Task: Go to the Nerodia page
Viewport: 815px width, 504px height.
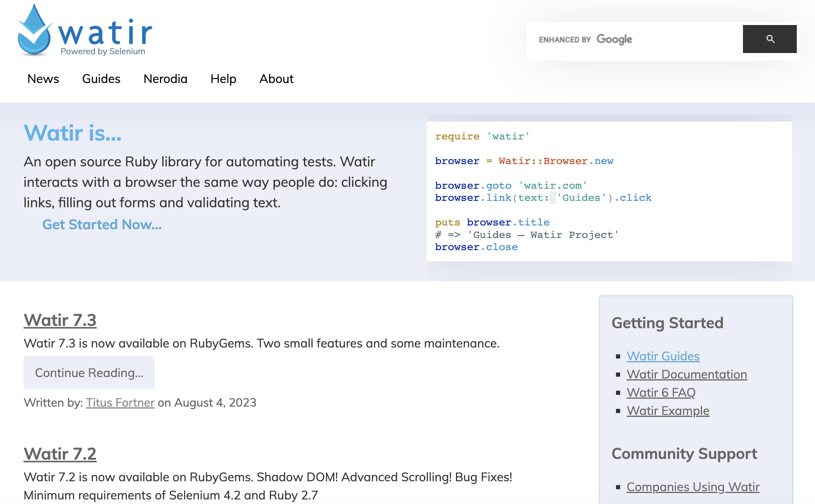Action: 165,79
